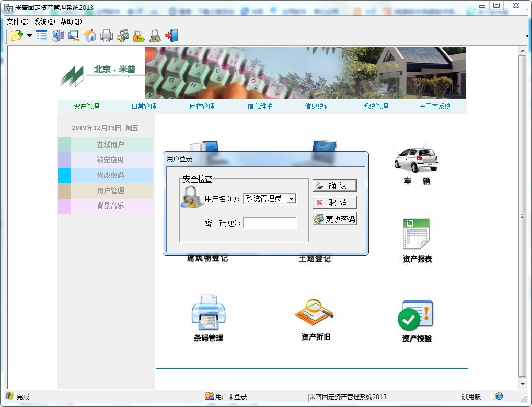Image resolution: width=532 pixels, height=407 pixels.
Task: Select 修改密码 in the sidebar
Action: pyautogui.click(x=106, y=175)
